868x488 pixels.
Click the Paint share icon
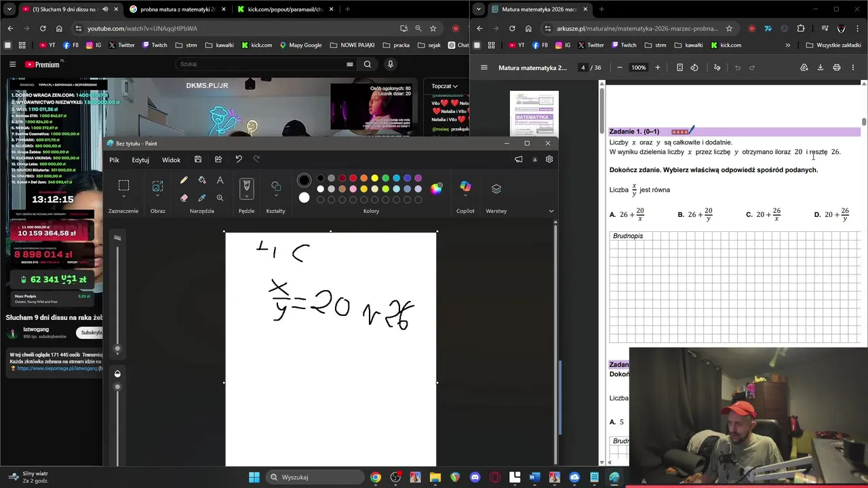pos(218,159)
